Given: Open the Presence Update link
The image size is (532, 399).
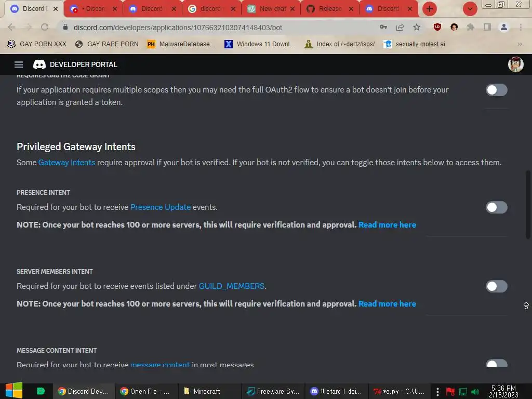Looking at the screenshot, I should 161,207.
